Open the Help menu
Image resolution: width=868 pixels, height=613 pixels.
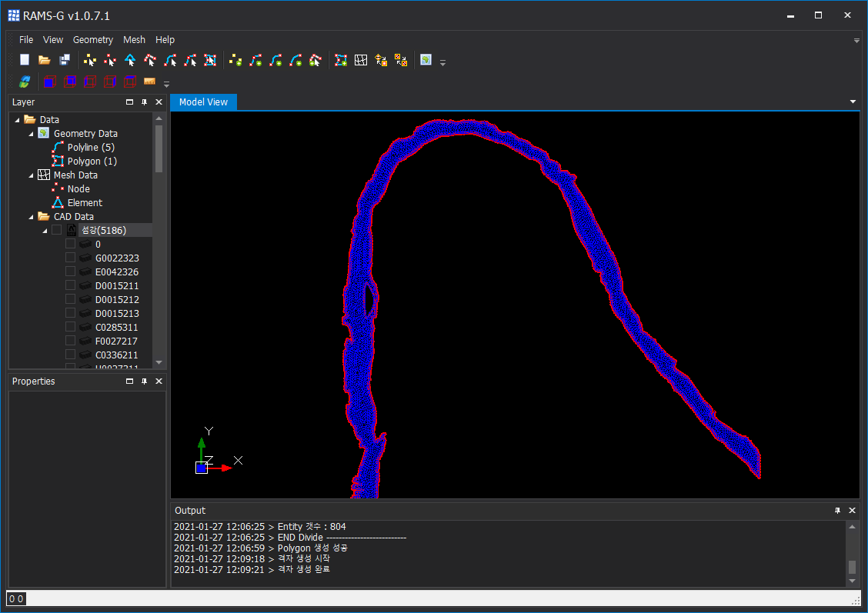(x=165, y=40)
